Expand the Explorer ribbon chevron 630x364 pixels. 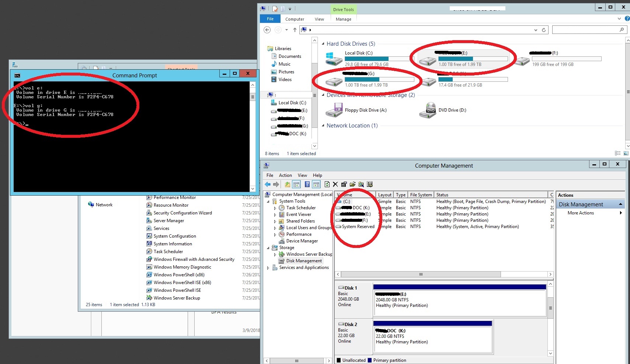click(x=619, y=19)
